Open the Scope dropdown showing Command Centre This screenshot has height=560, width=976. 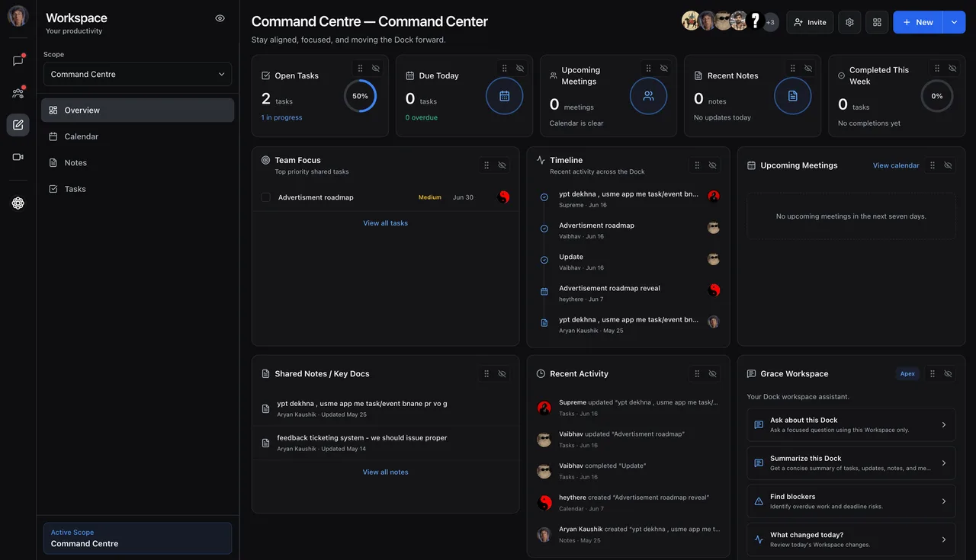(x=137, y=74)
